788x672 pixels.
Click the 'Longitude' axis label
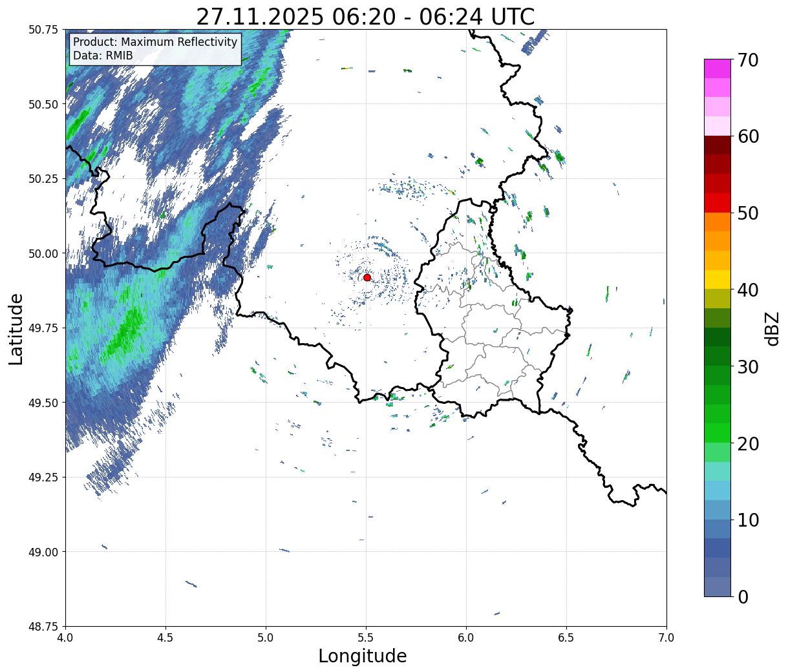(x=363, y=656)
